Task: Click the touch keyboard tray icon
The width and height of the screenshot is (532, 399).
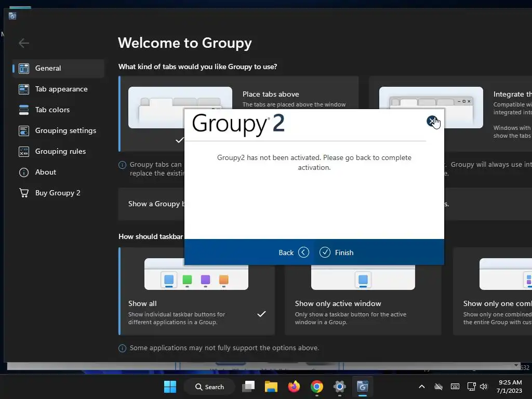Action: (455, 387)
